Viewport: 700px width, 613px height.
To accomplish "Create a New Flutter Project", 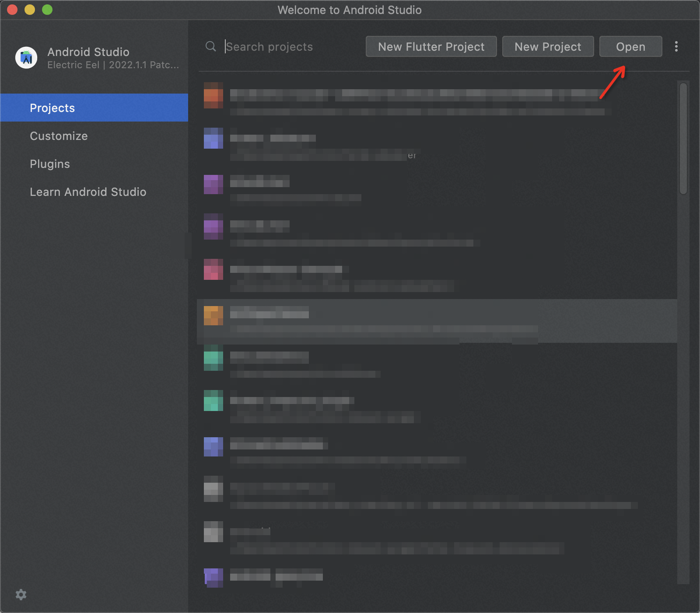I will (431, 46).
